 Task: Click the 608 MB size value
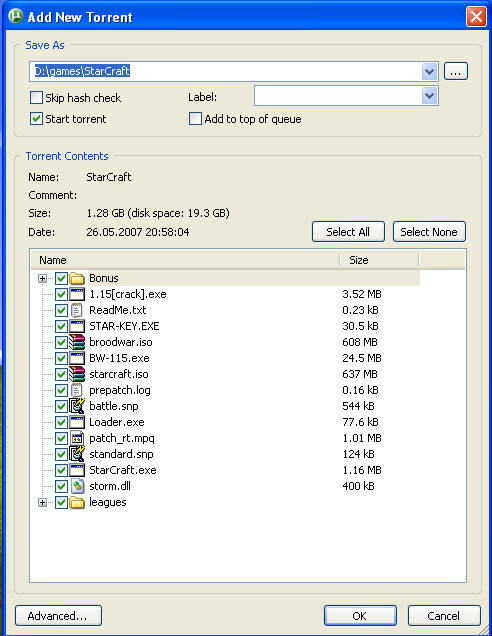360,342
